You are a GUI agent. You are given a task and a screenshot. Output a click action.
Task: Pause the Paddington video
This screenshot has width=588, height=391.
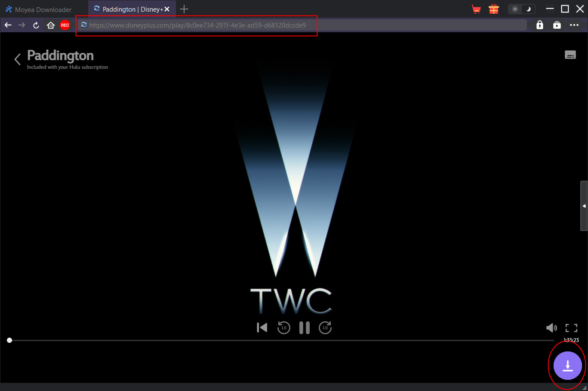(x=304, y=328)
